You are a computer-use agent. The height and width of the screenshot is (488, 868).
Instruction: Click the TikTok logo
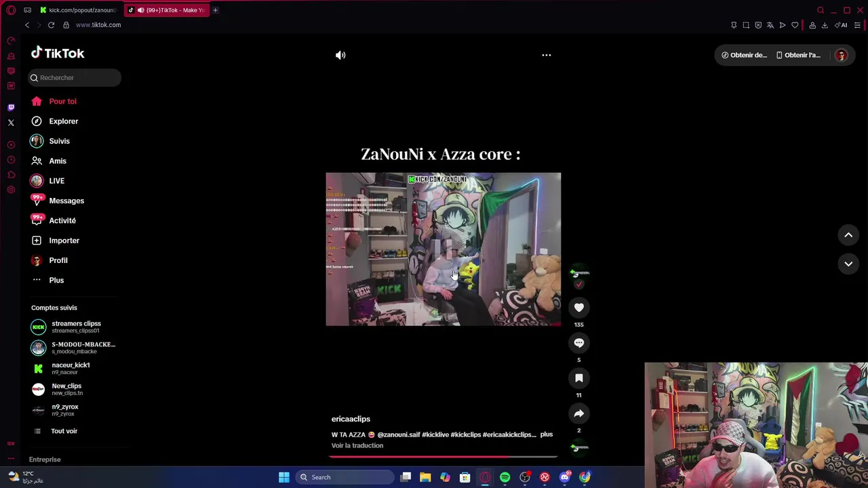tap(58, 54)
